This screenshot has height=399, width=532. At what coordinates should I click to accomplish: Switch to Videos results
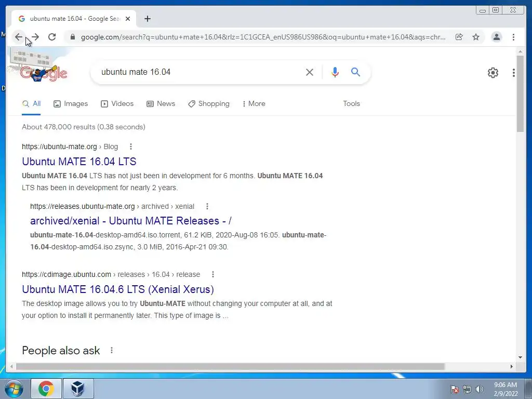[117, 104]
